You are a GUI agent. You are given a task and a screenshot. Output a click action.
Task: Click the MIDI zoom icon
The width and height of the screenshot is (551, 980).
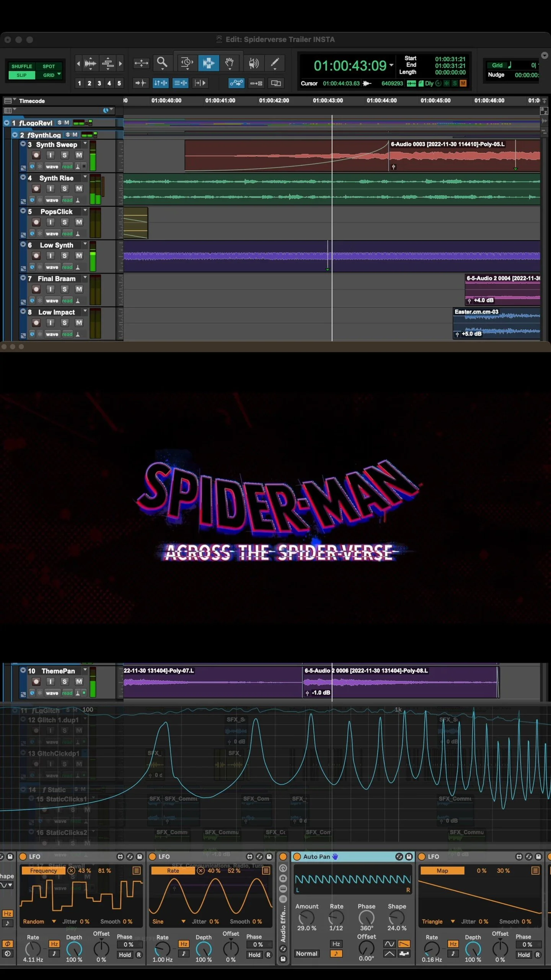click(108, 63)
